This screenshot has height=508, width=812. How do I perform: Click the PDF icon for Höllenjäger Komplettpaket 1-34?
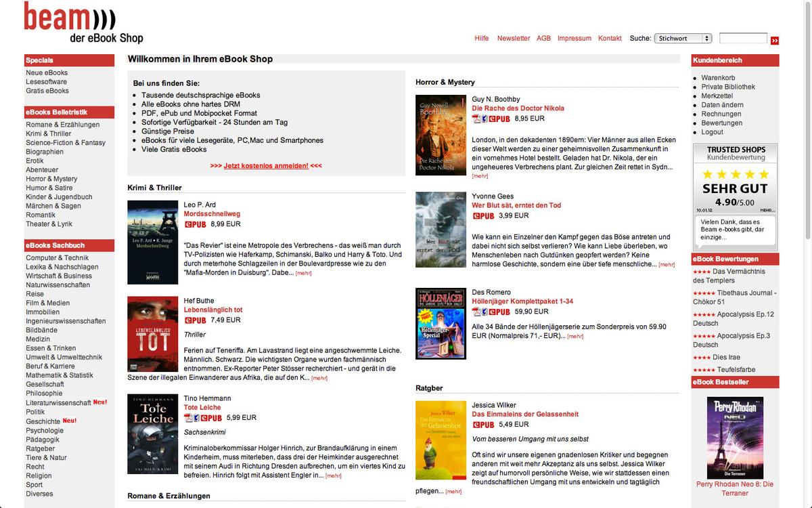(476, 312)
